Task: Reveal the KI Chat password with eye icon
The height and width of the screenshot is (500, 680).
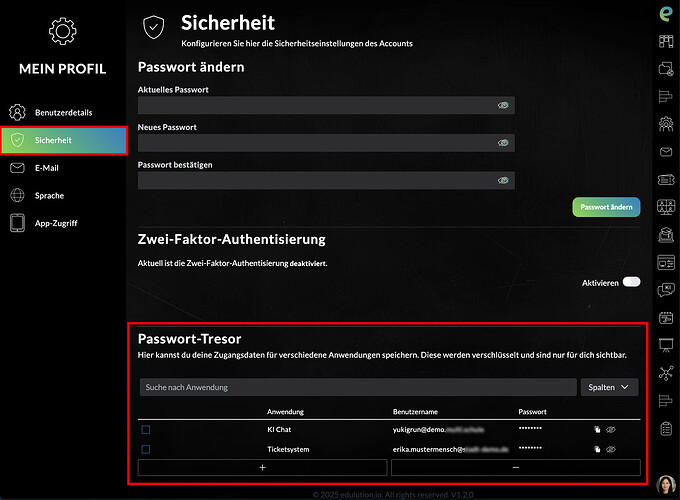Action: (x=611, y=429)
